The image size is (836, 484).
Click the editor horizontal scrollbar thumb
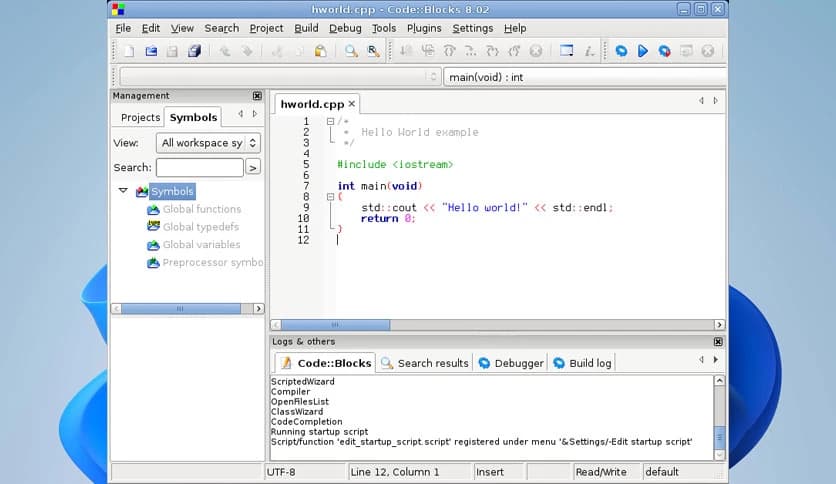[335, 325]
